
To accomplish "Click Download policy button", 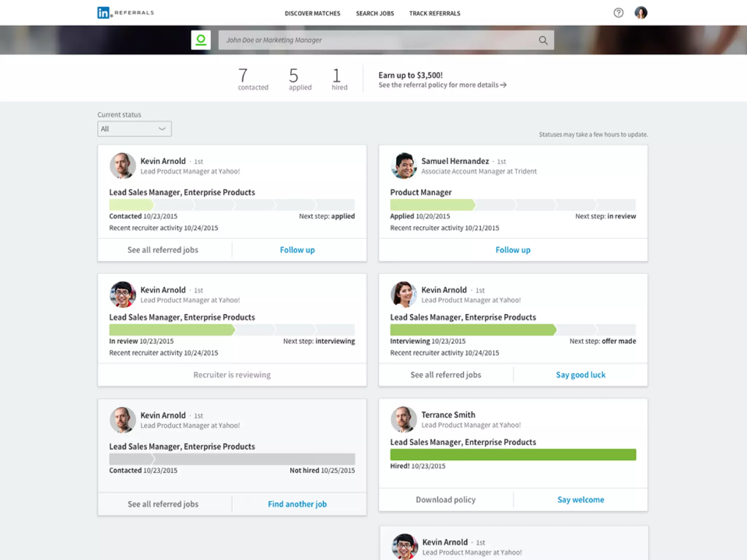I will [445, 499].
